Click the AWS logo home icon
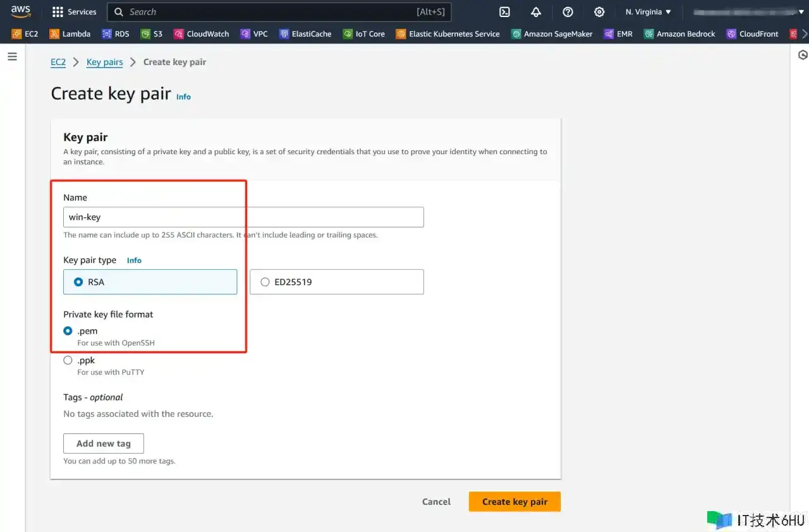Screen dimensions: 809x532 [x=21, y=11]
